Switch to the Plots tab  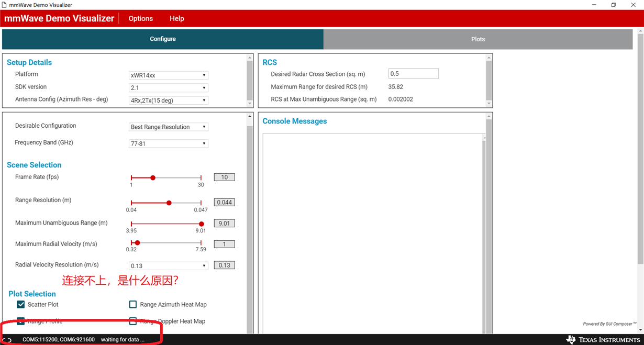478,39
